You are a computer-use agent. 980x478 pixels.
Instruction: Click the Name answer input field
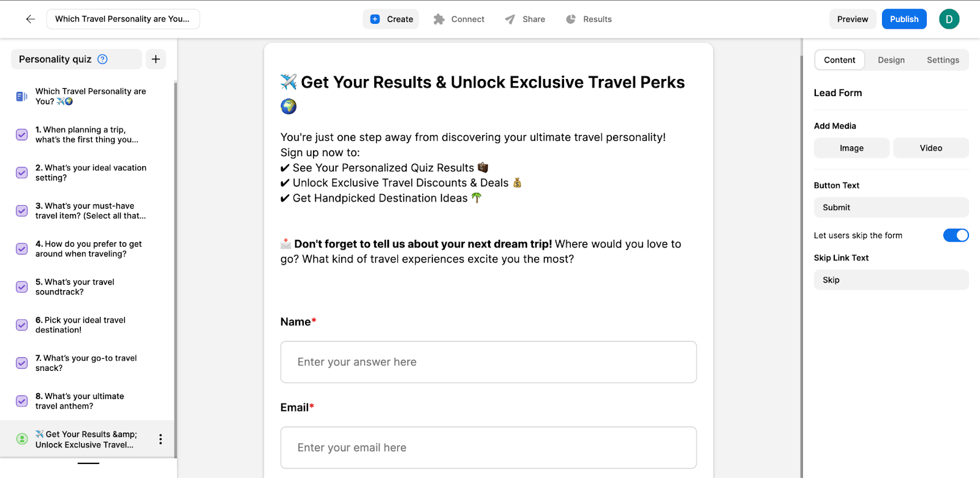[488, 362]
